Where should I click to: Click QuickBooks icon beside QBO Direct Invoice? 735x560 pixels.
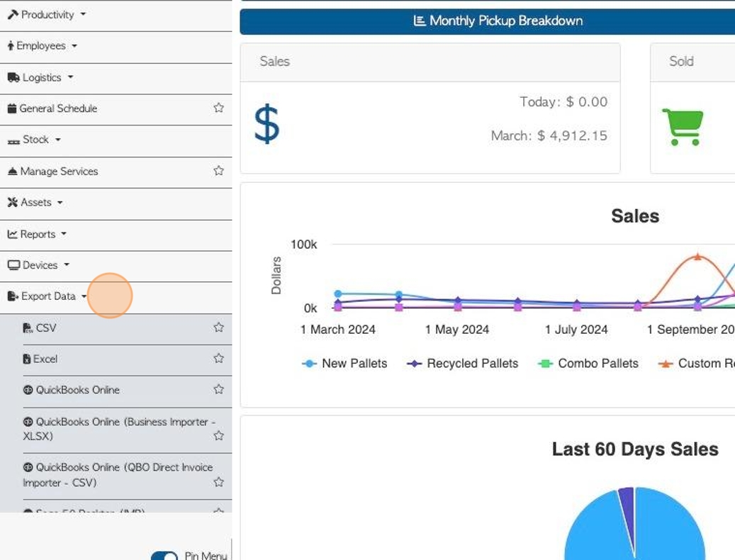28,467
